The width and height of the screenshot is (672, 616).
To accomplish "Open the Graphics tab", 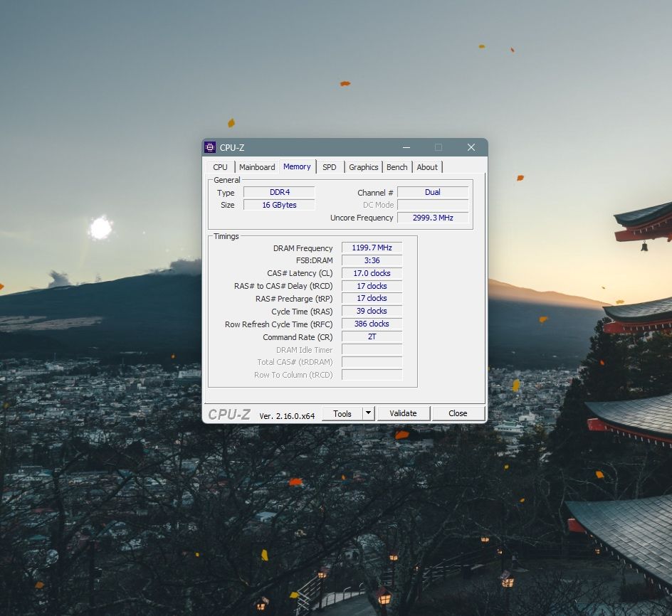I will click(364, 167).
